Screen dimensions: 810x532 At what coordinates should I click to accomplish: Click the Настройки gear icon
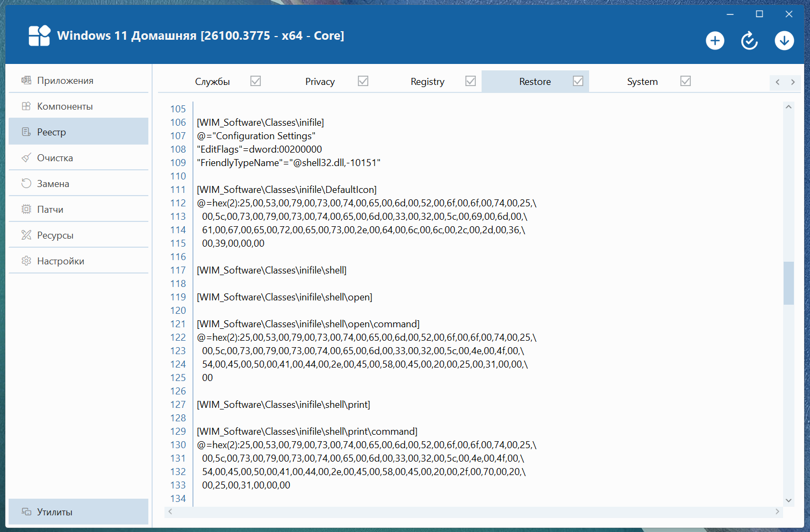tap(26, 261)
